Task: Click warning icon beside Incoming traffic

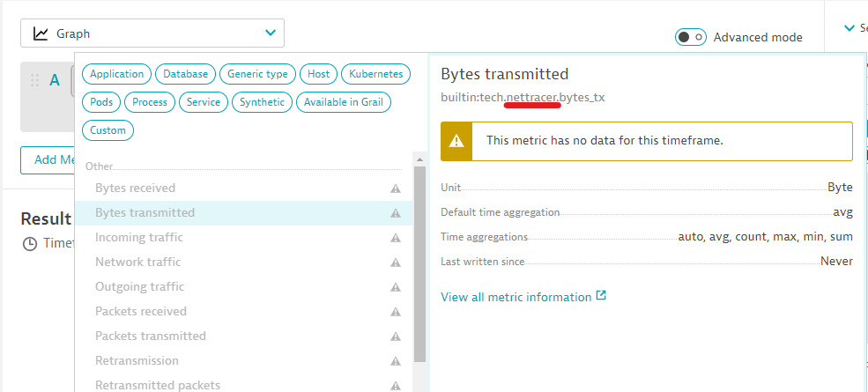Action: click(396, 238)
